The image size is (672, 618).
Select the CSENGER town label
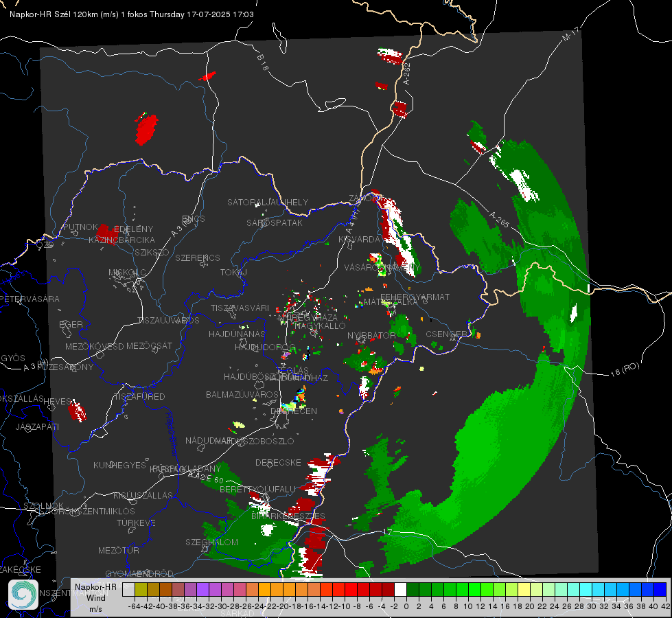446,334
